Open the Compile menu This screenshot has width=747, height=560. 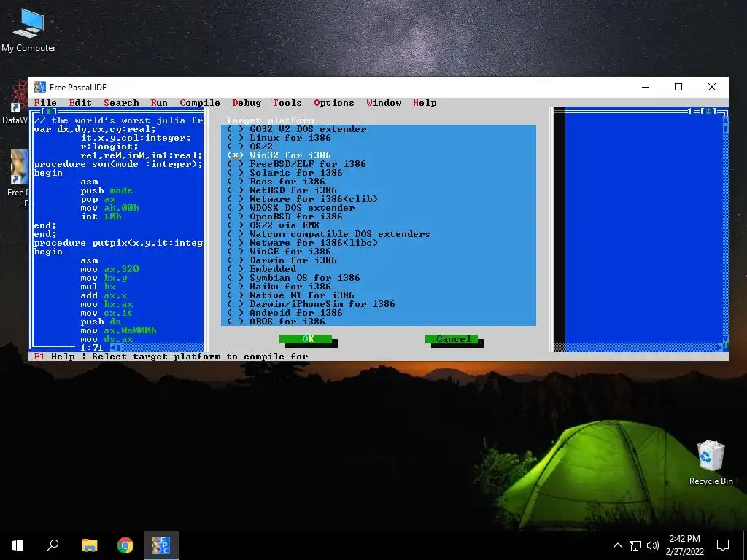[200, 103]
